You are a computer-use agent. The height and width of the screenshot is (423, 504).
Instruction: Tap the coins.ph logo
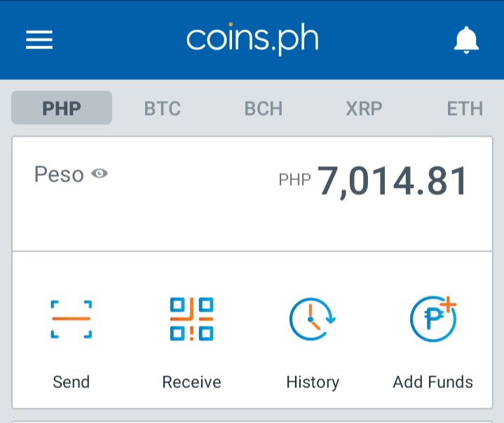pos(252,39)
